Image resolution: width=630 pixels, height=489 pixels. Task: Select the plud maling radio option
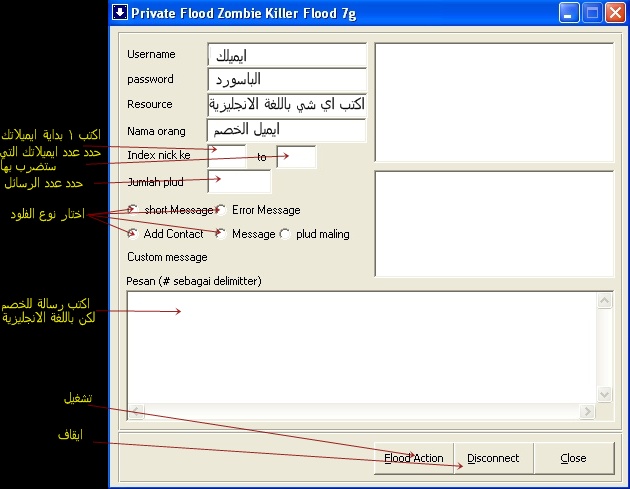(x=285, y=234)
